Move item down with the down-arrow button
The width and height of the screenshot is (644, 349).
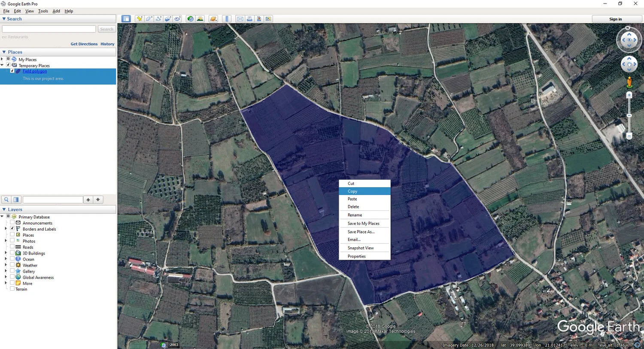coord(98,200)
